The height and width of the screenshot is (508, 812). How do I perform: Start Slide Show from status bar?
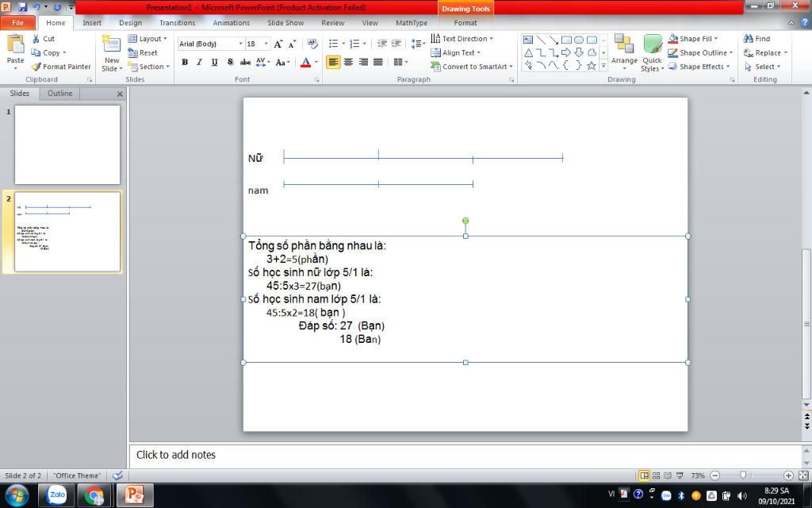pos(680,475)
